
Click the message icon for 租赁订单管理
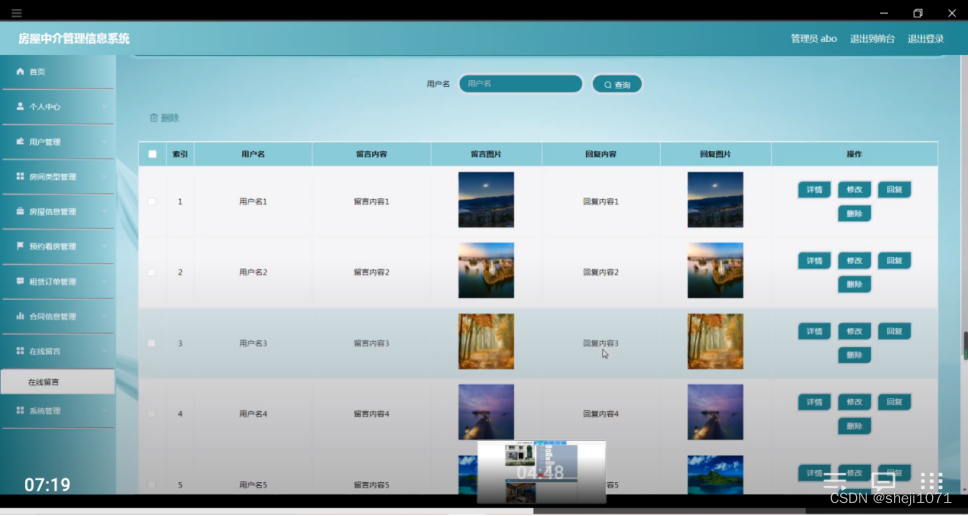[x=20, y=281]
